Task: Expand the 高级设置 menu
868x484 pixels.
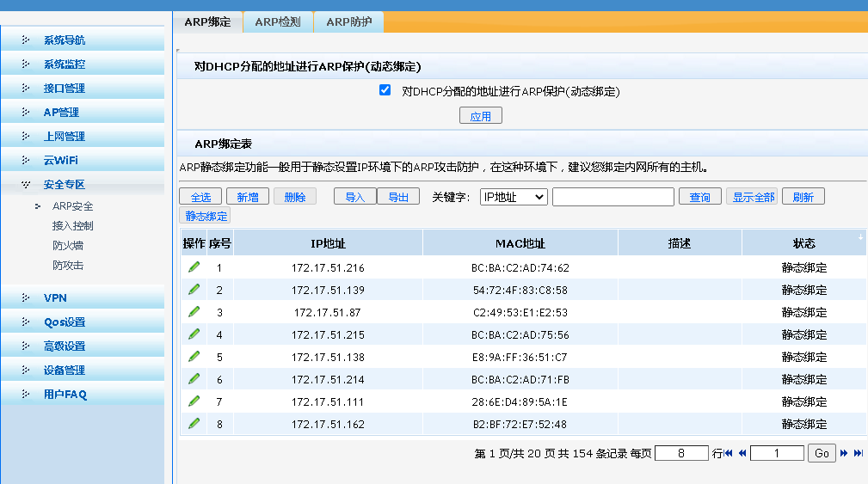Action: click(83, 346)
